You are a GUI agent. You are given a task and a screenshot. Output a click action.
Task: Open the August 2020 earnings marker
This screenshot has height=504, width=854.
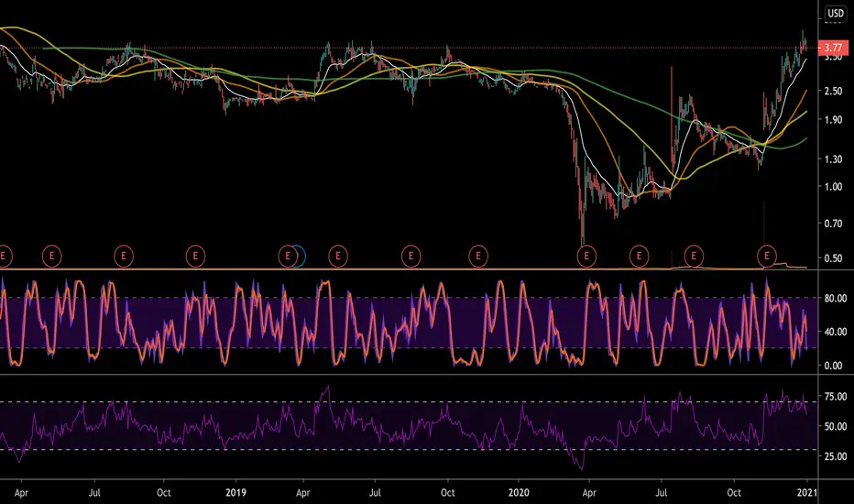point(694,256)
